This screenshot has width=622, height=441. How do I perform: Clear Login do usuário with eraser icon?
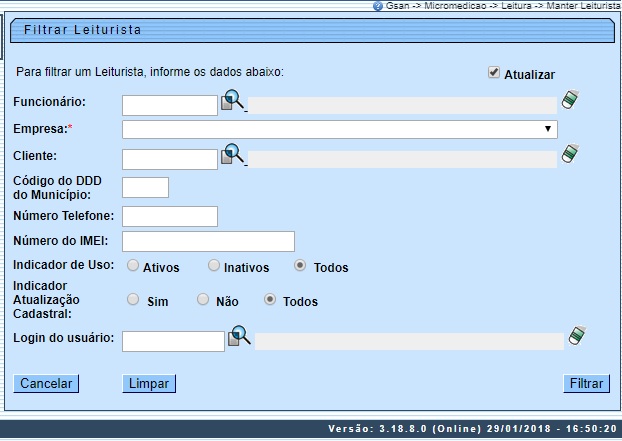575,336
